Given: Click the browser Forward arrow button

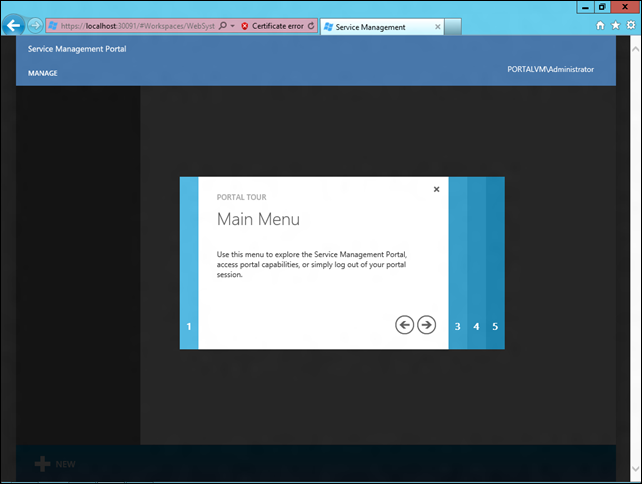Looking at the screenshot, I should 36,26.
